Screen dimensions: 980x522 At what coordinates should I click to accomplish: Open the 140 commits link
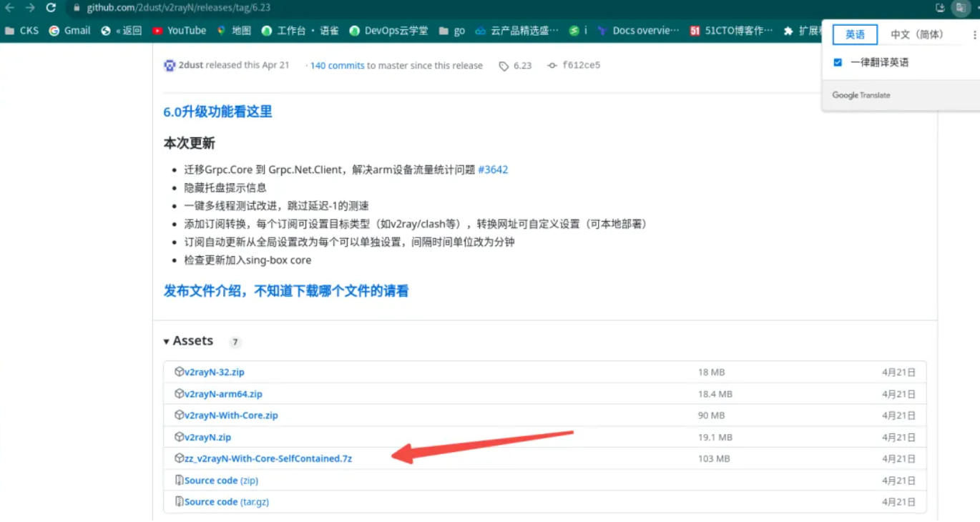click(x=337, y=65)
